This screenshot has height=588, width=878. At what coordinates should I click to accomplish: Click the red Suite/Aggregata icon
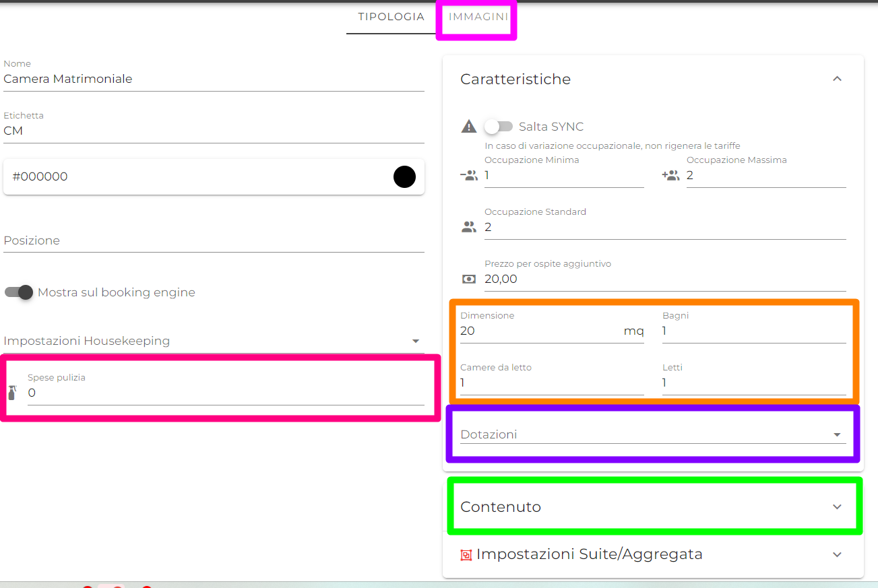click(466, 555)
